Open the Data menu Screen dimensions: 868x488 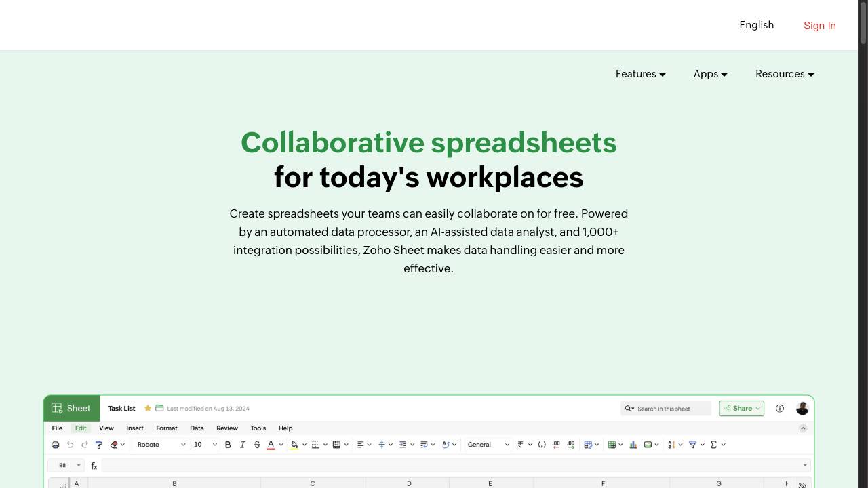(197, 428)
